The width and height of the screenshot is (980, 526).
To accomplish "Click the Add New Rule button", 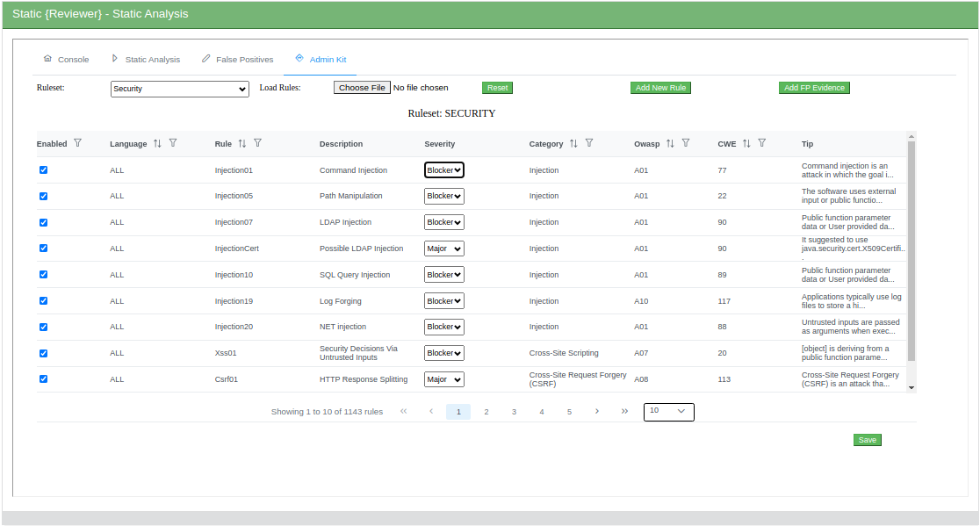I will (x=660, y=88).
